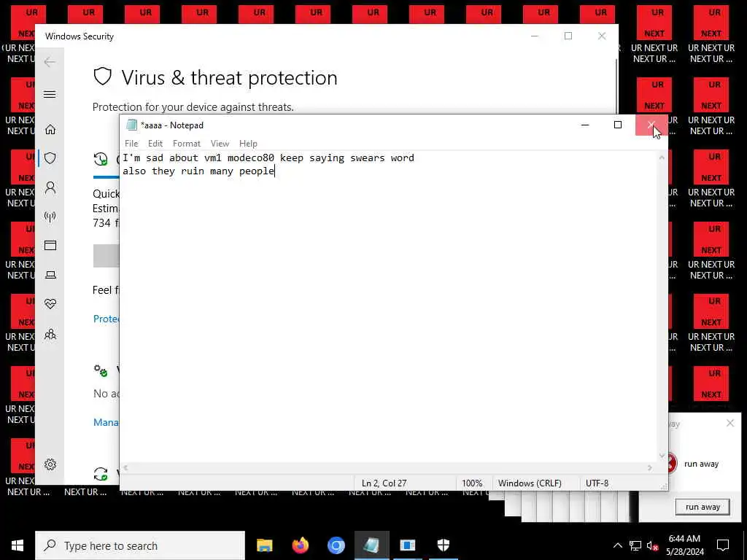Open Windows Security settings gear
Screen dimensions: 747x560
click(x=50, y=464)
